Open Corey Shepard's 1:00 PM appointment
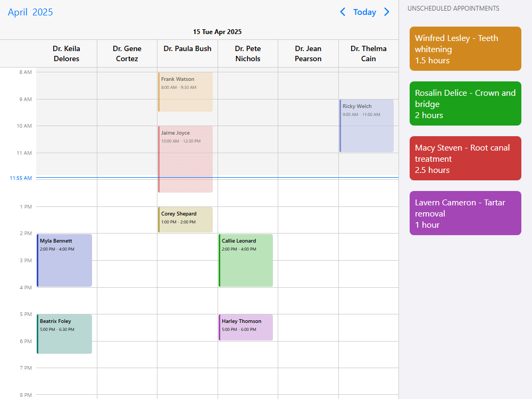This screenshot has width=532, height=399. coord(185,220)
